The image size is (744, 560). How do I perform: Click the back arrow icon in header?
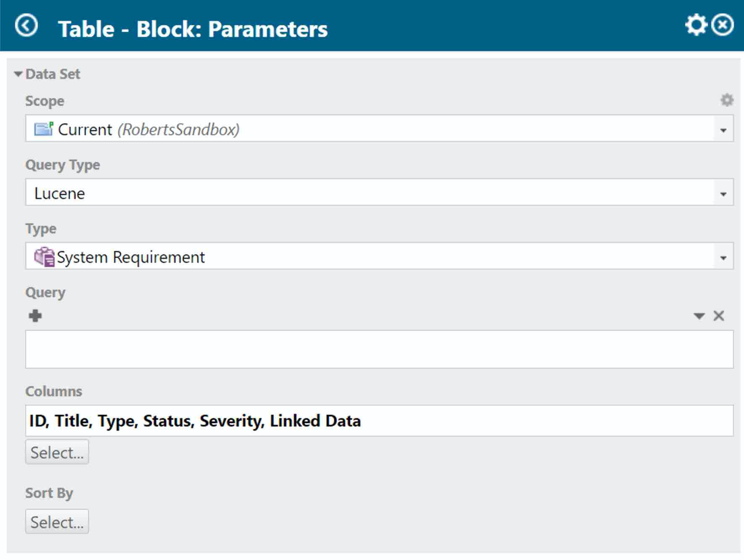tap(26, 26)
